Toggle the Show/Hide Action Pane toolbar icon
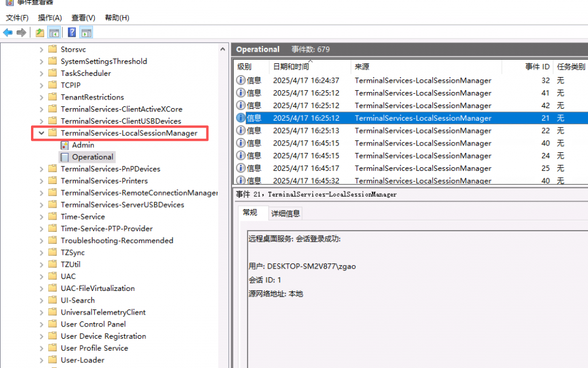The height and width of the screenshot is (368, 588). [86, 32]
